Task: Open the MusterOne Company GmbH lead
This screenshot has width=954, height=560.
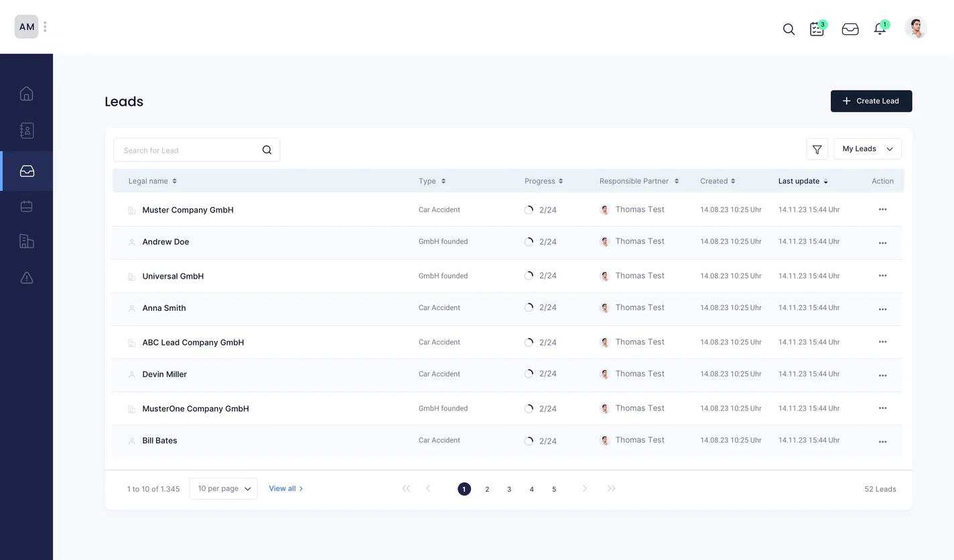Action: pyautogui.click(x=196, y=409)
